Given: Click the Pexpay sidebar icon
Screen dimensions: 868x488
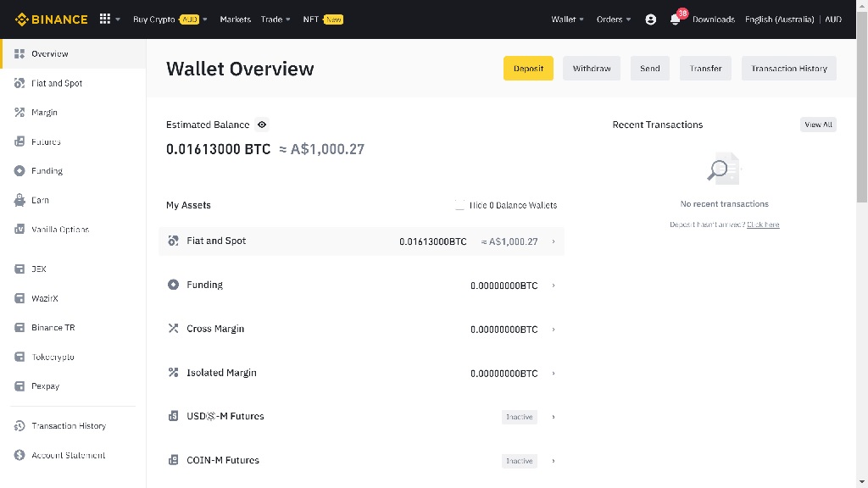Looking at the screenshot, I should click(19, 386).
